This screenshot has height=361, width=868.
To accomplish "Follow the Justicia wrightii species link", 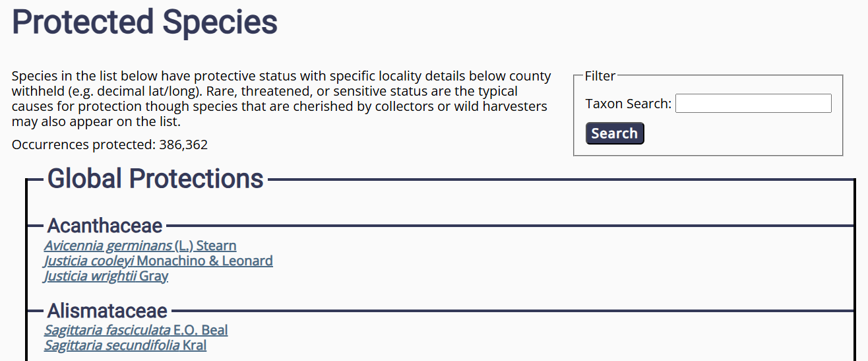I will tap(90, 277).
